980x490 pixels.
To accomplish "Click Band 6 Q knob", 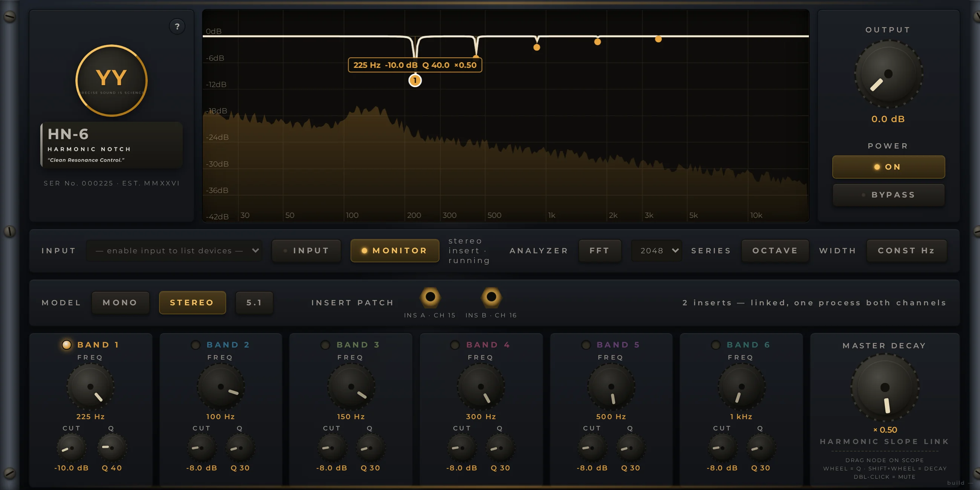I will [x=761, y=448].
